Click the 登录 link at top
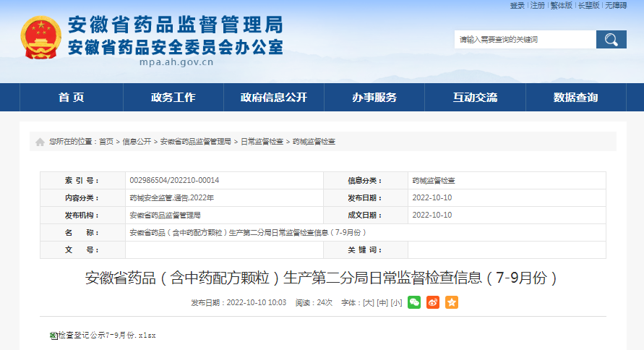Screen dimensions: 644x350 (x=517, y=5)
